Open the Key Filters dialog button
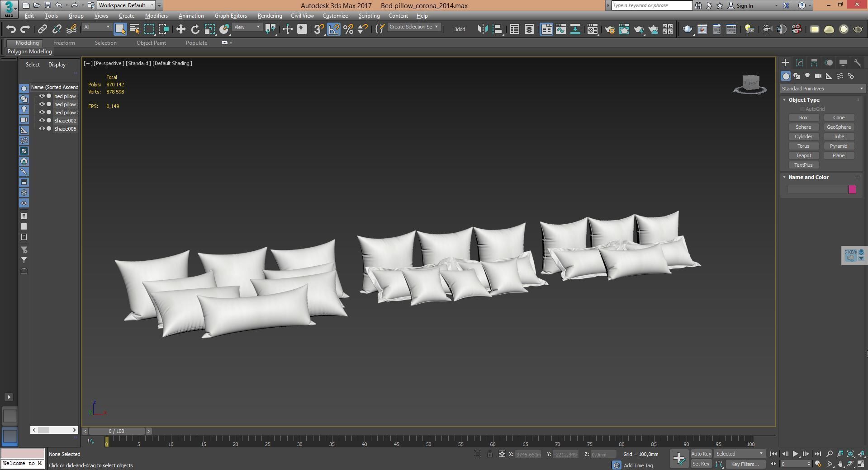 745,464
